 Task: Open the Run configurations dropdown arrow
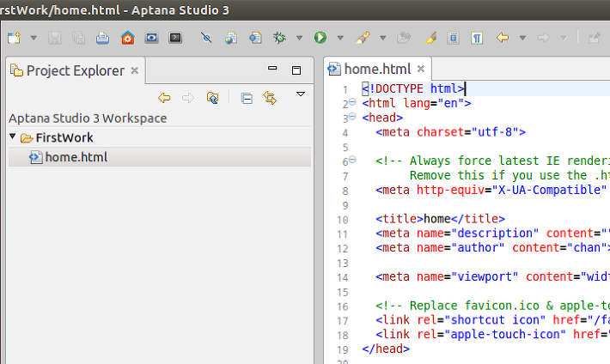tap(340, 38)
